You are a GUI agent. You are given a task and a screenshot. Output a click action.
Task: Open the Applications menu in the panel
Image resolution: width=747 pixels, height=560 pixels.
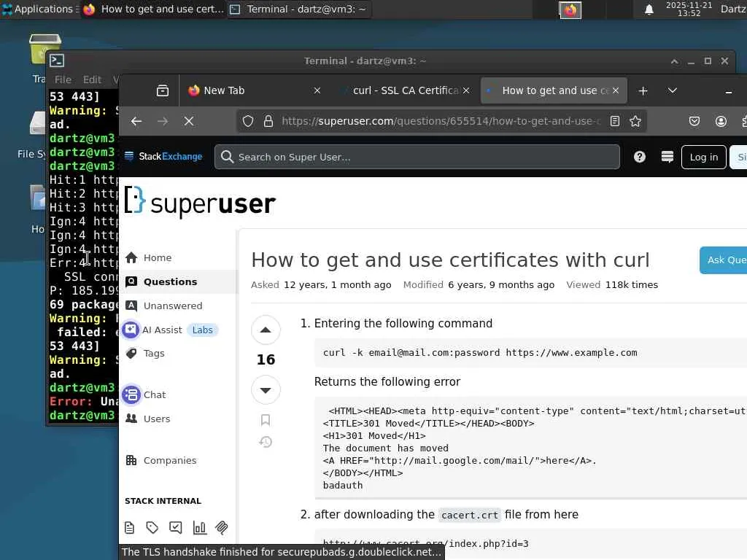tap(40, 9)
